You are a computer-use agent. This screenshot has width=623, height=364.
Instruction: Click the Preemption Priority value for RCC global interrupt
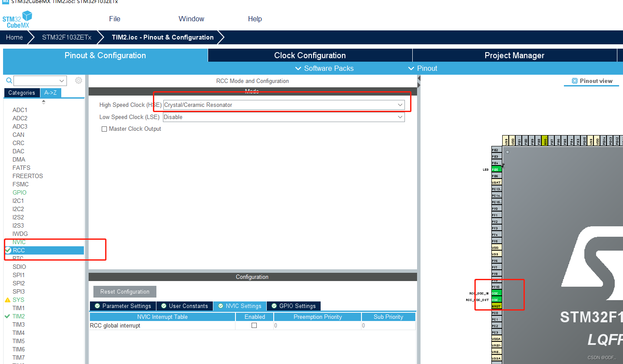coord(318,325)
